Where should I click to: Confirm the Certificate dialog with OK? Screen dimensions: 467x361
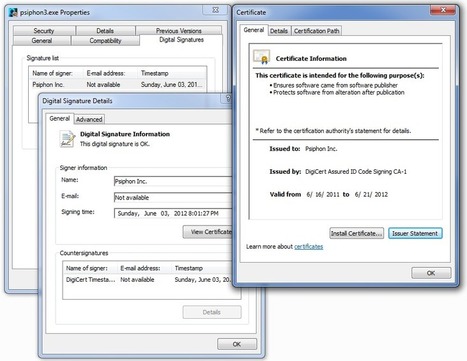(431, 273)
